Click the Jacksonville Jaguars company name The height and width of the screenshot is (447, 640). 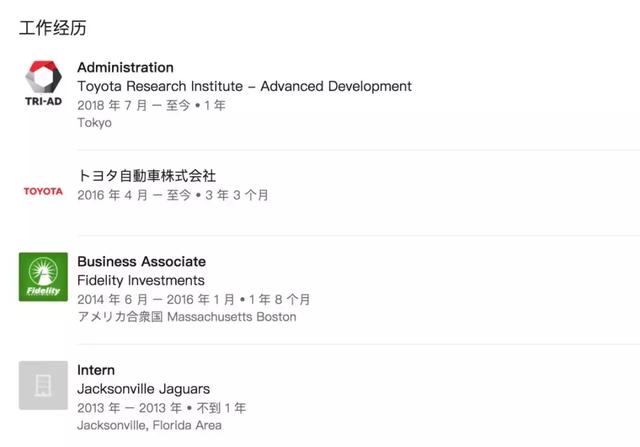[143, 389]
